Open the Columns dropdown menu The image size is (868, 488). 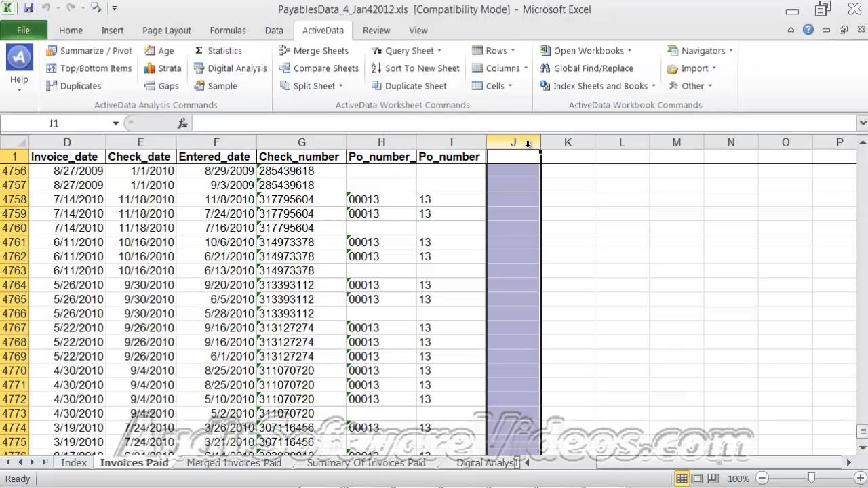coord(500,68)
